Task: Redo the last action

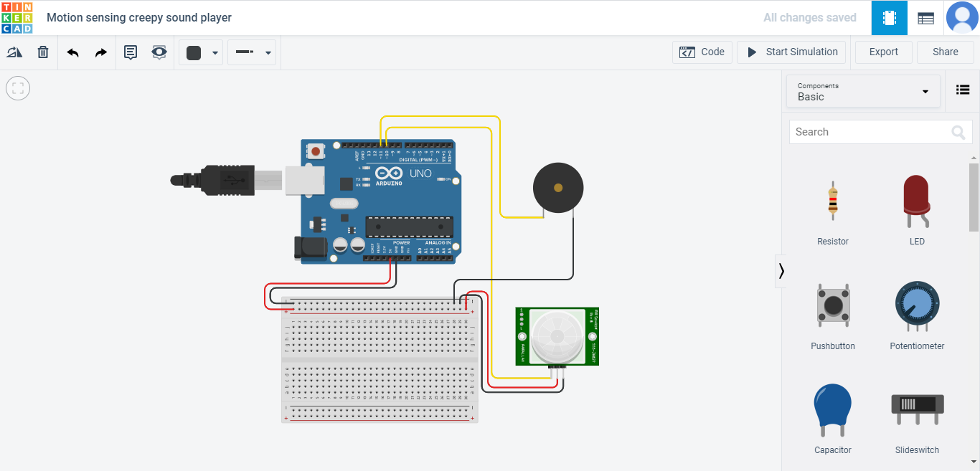Action: [x=101, y=52]
